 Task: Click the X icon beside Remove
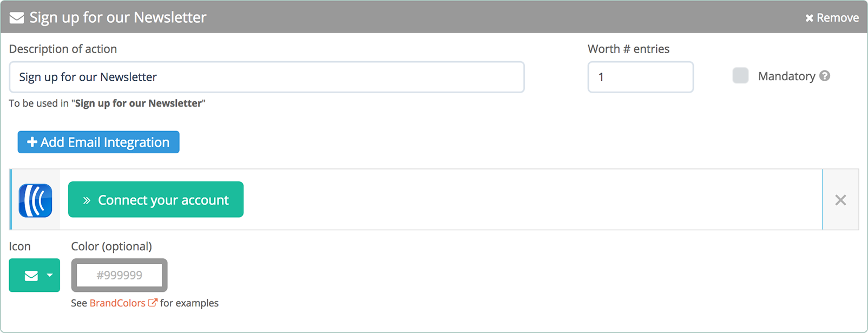(x=809, y=18)
